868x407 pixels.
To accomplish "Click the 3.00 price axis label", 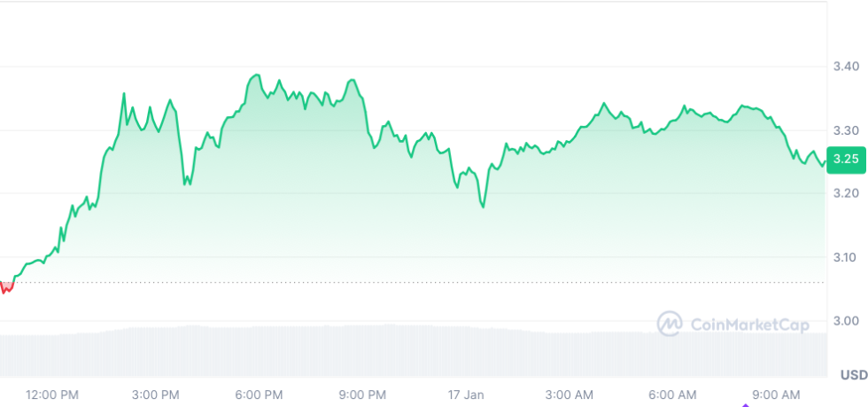I will click(846, 321).
